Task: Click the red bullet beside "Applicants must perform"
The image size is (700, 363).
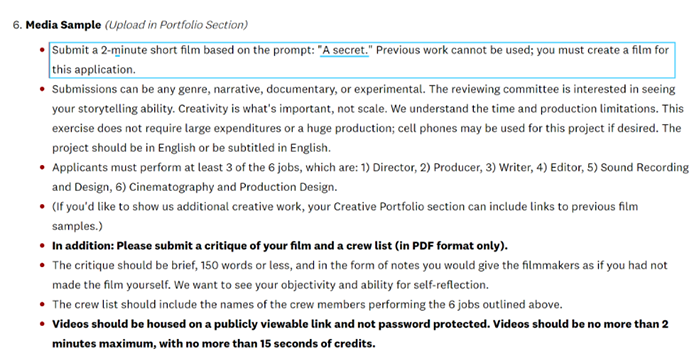Action: (42, 167)
